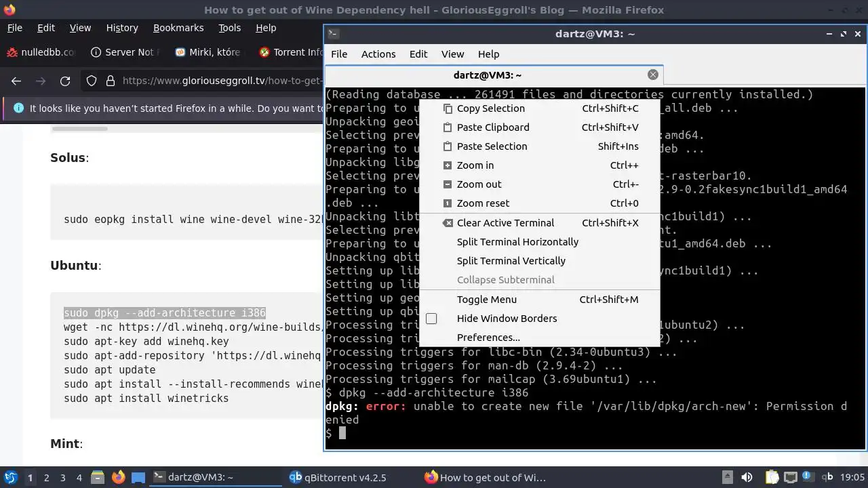Activate qBittorrent v4.2.5 taskbar entry
The image size is (868, 488).
[x=351, y=477]
